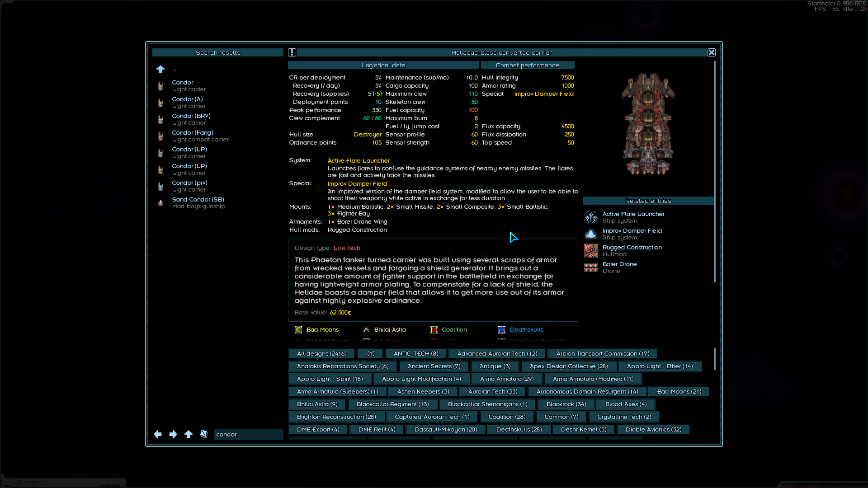Select Sand Condor (SB) gunship entry
The image size is (868, 488).
point(198,202)
